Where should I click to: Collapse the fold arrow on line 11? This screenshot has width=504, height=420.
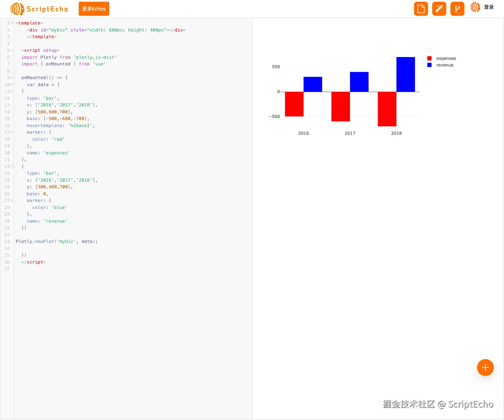[x=12, y=91]
